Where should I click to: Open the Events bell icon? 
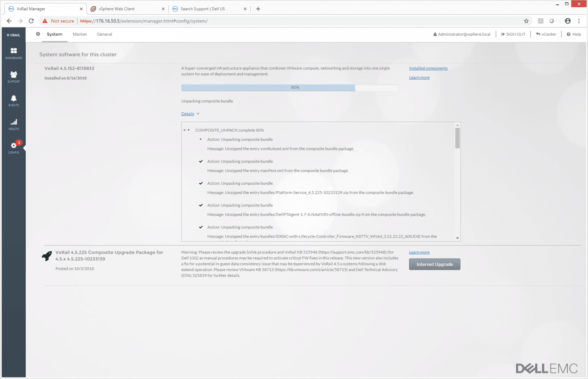pyautogui.click(x=14, y=100)
